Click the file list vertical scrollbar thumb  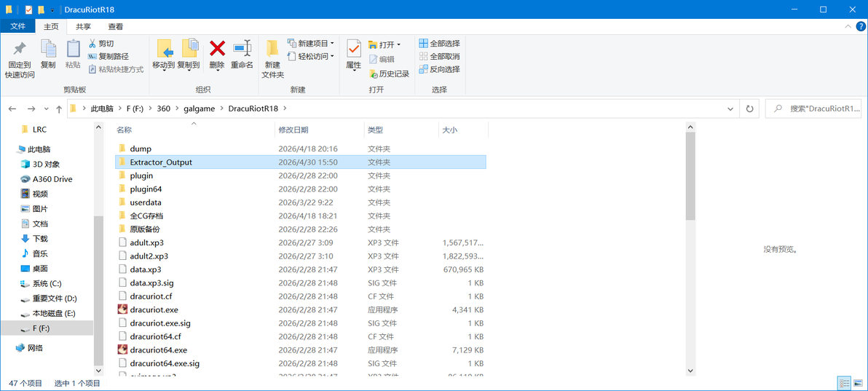click(x=690, y=177)
